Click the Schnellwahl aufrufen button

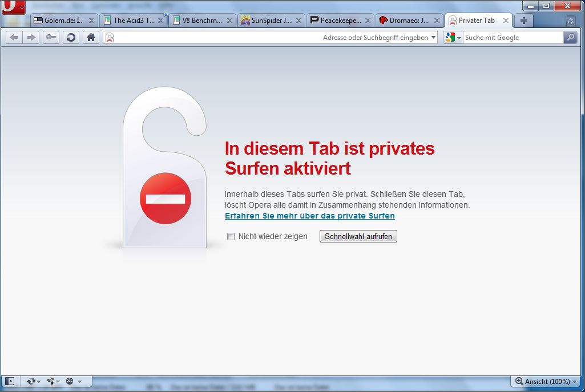point(358,236)
